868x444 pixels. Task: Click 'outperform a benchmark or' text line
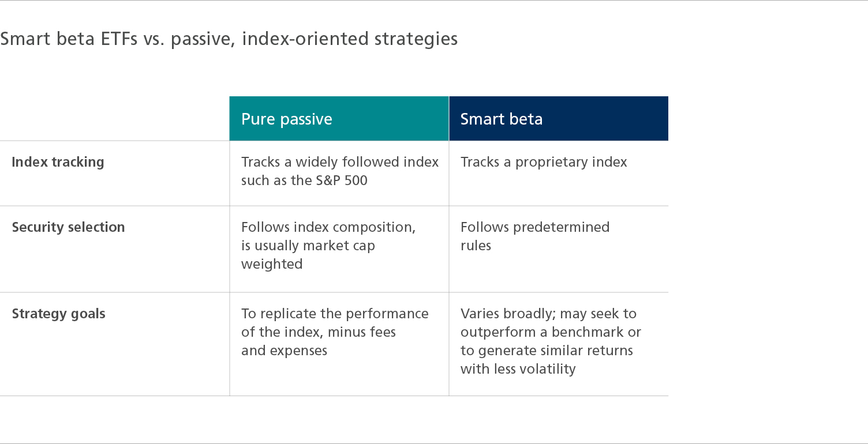[551, 332]
